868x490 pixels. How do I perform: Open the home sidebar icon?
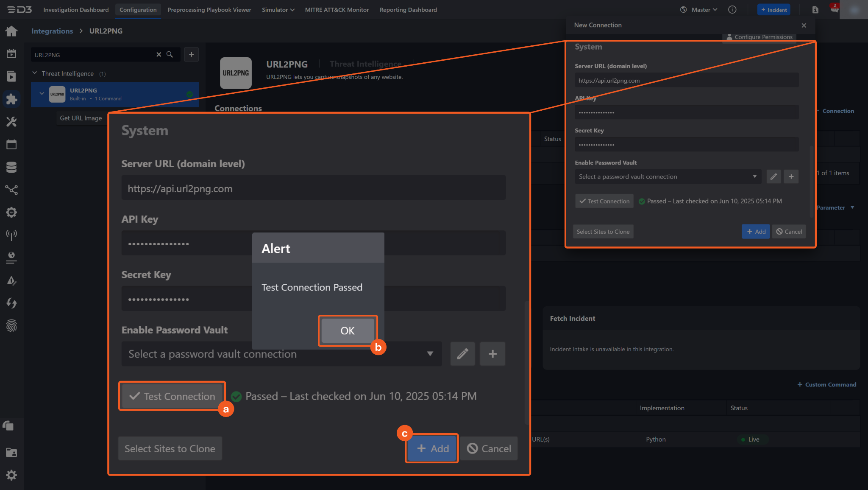[x=11, y=31]
